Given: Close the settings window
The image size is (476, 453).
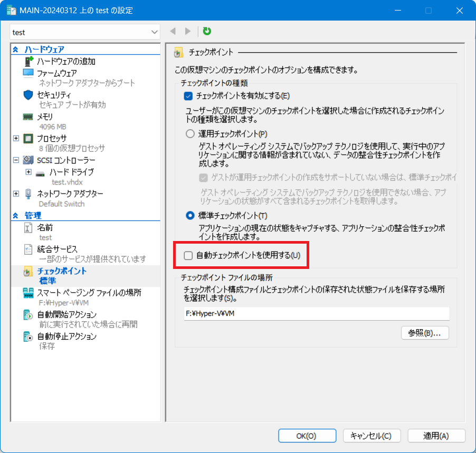Looking at the screenshot, I should (459, 11).
